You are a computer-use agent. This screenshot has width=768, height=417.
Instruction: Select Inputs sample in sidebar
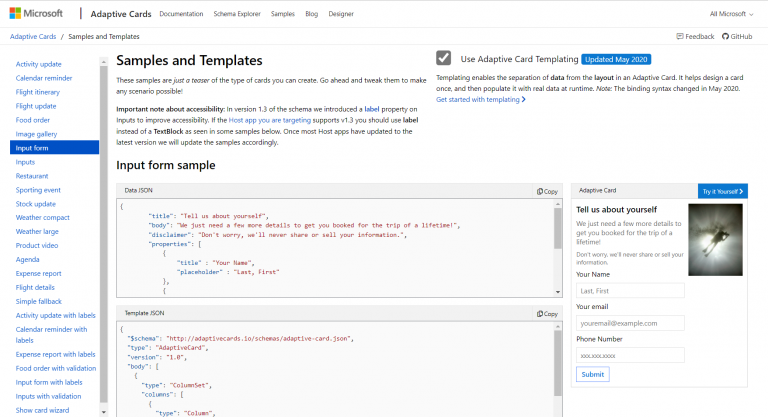click(25, 162)
